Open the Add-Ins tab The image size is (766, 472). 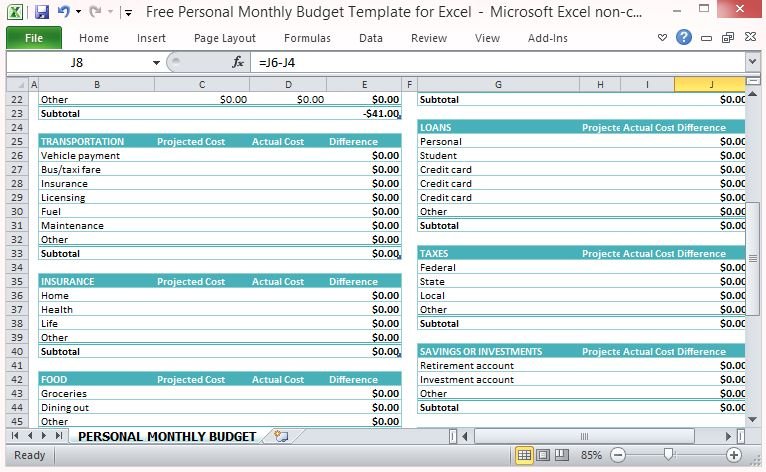[548, 38]
